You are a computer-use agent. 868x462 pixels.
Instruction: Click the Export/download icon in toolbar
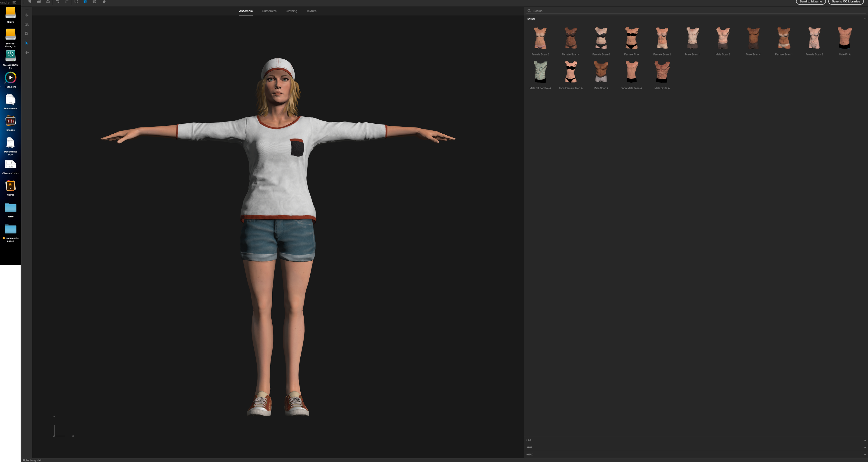click(x=48, y=2)
